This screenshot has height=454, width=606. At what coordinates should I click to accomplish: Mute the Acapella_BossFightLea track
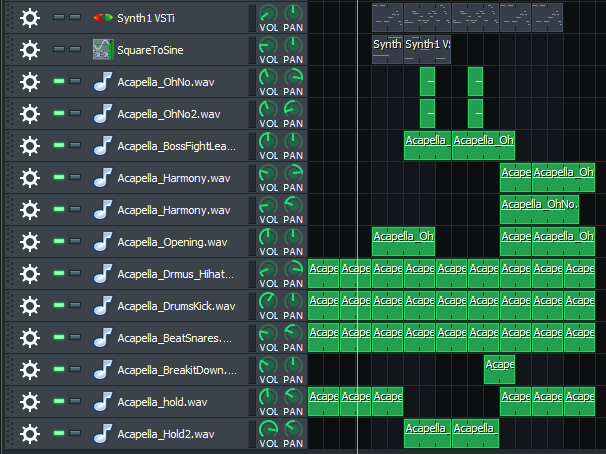[x=59, y=145]
